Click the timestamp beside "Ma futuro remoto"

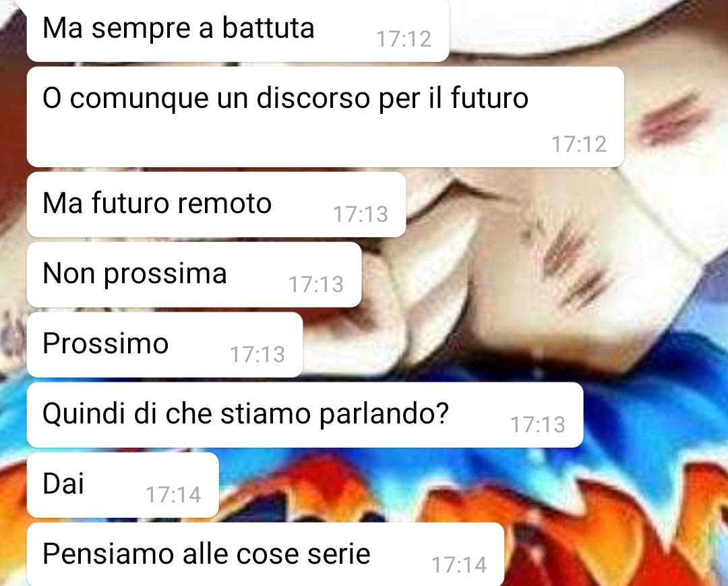coord(361,214)
